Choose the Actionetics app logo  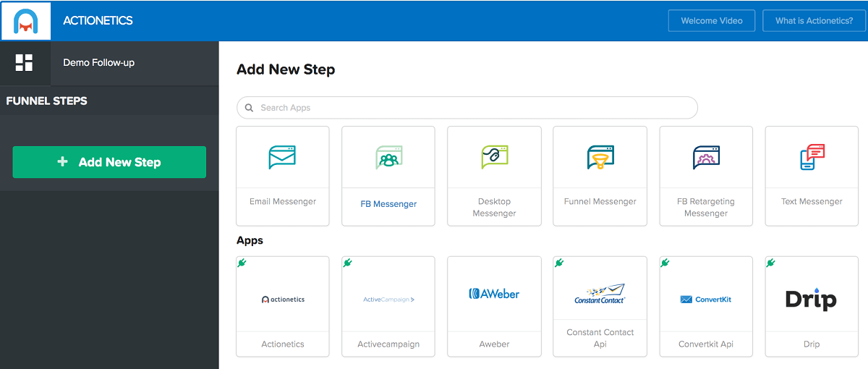(x=283, y=299)
